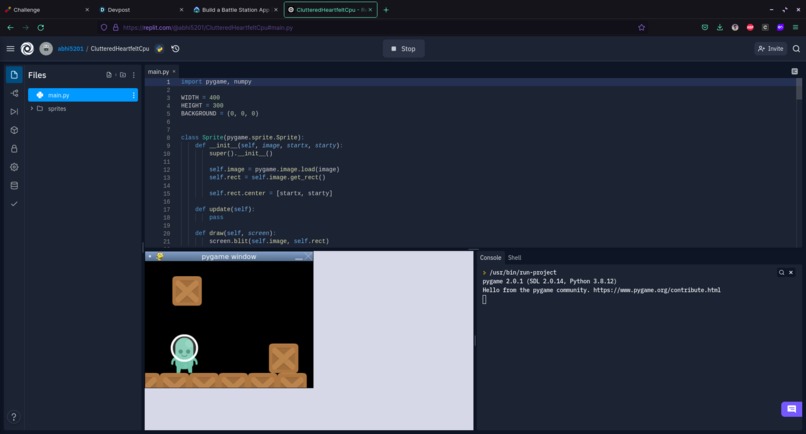Open the user avatar profile

point(46,49)
